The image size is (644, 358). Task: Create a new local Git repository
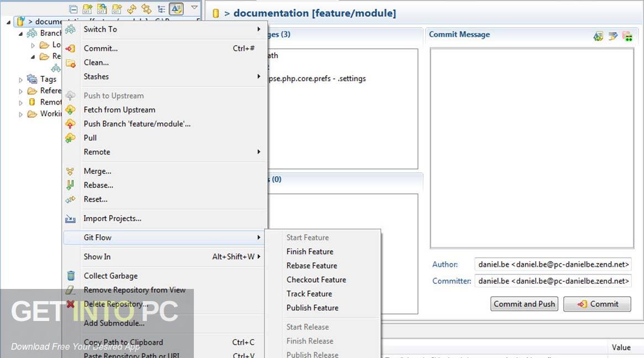point(117,9)
